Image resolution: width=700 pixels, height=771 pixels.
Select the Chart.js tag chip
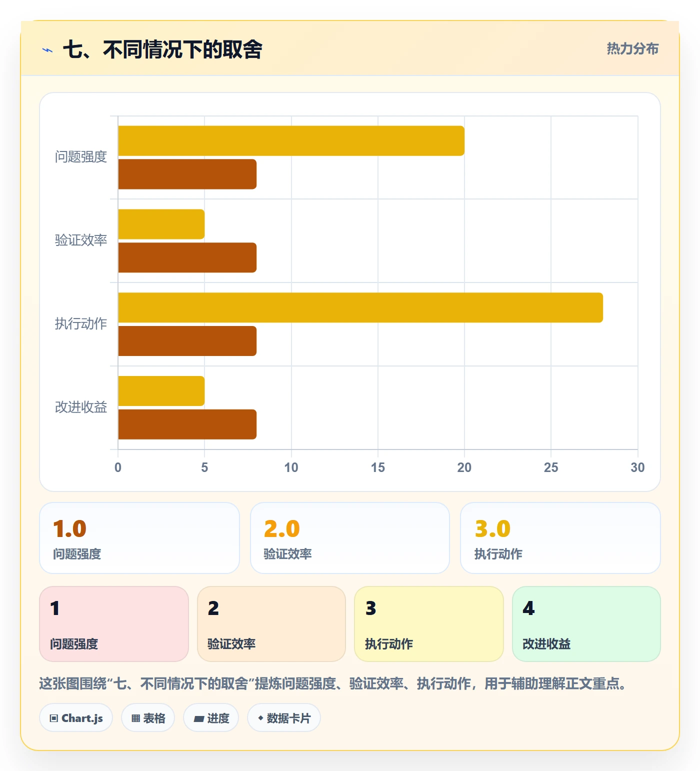pos(76,718)
